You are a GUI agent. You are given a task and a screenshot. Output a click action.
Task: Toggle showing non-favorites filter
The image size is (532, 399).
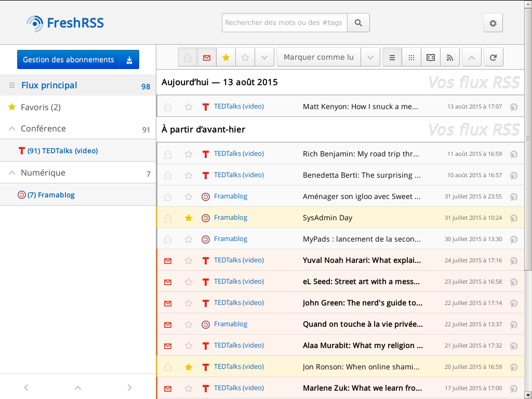245,57
